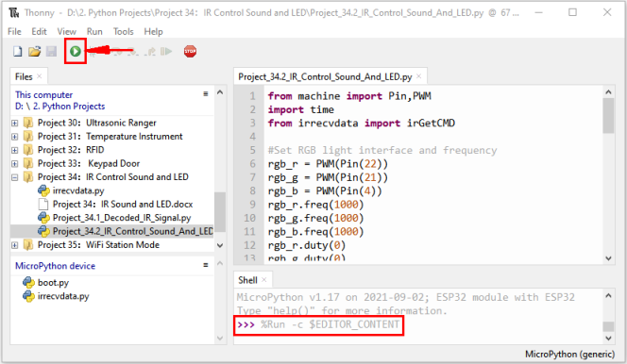Click code line 'import time'

pyautogui.click(x=300, y=109)
